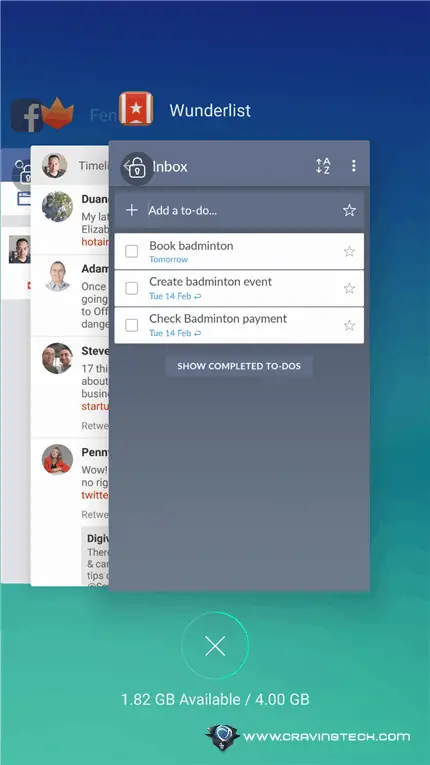The height and width of the screenshot is (765, 430).
Task: Tap the Tomorrow due date label
Action: coord(168,260)
